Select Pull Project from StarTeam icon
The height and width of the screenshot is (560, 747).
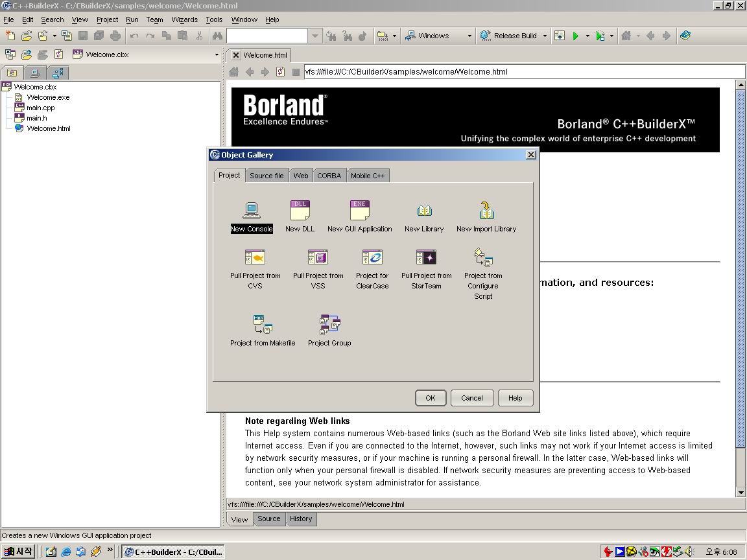[x=426, y=258]
